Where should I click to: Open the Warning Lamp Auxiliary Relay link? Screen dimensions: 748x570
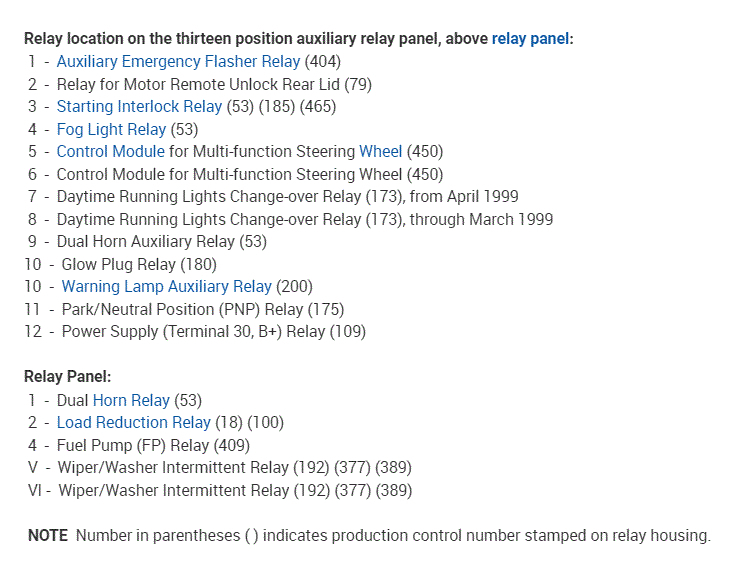click(x=166, y=287)
